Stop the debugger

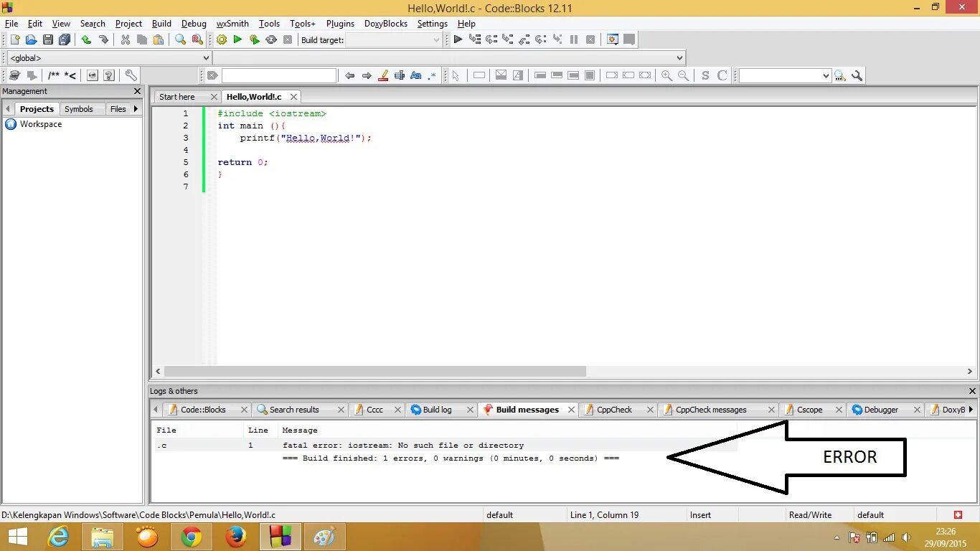point(590,40)
